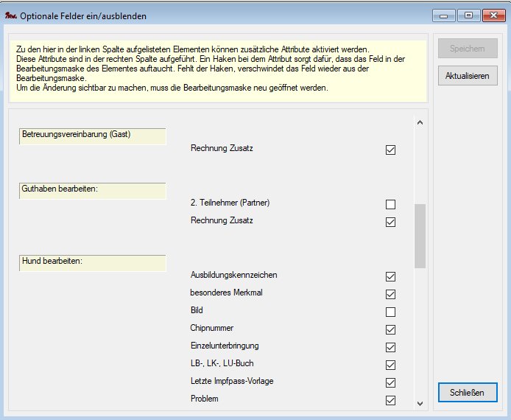Toggle the Einzelunterbringung checkbox
Viewport: 511px width, 420px height.
point(390,347)
